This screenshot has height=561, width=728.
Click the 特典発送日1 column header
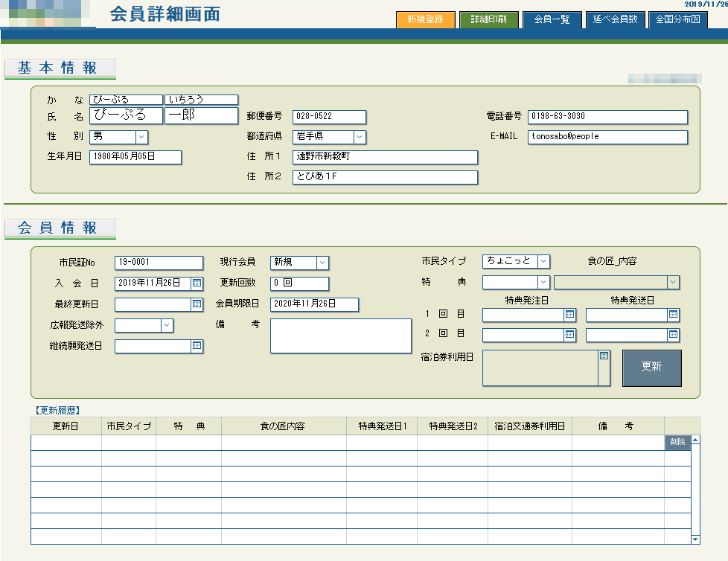(382, 426)
